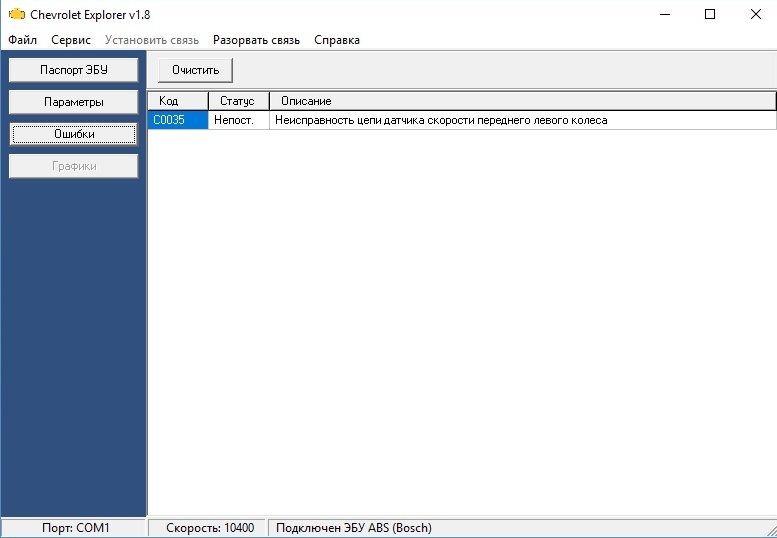777x538 pixels.
Task: Select the C0035 error code row
Action: 177,120
